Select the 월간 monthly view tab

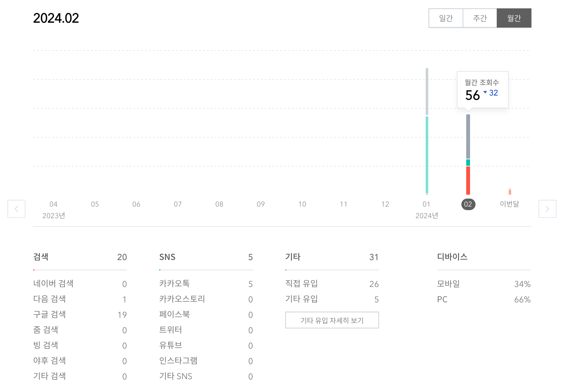514,18
